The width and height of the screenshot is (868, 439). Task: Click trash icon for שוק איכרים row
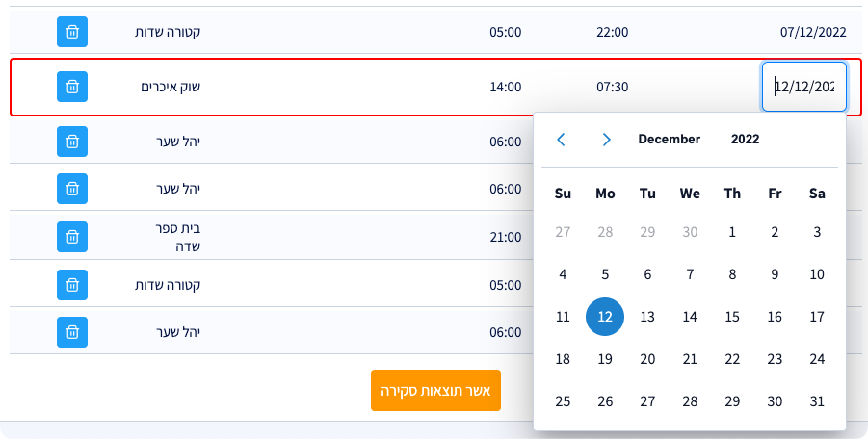pos(72,87)
